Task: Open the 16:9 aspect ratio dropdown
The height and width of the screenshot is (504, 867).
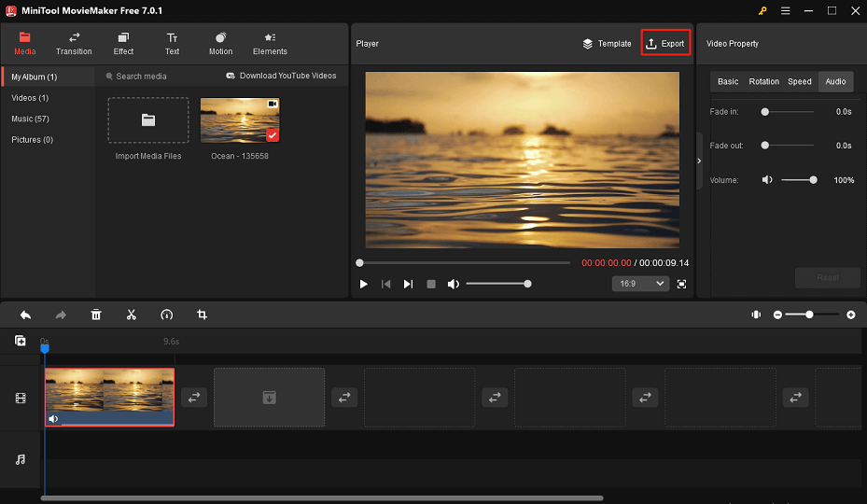Action: tap(640, 284)
